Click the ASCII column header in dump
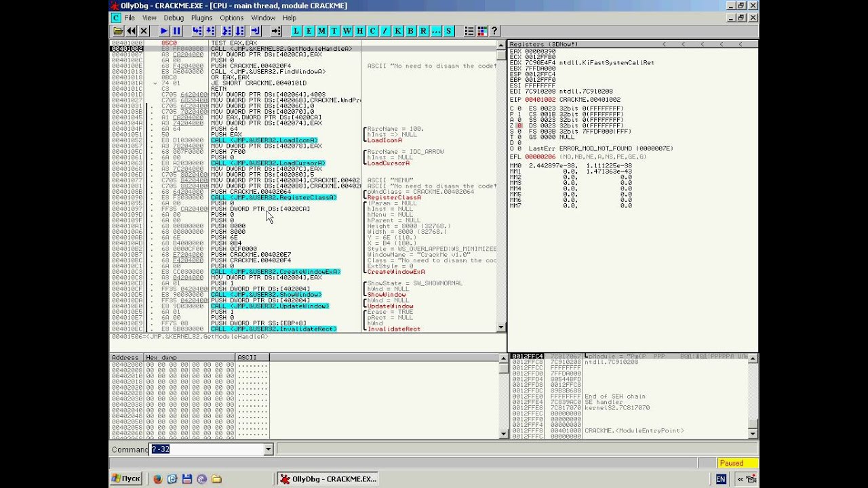Viewport: 868px width, 488px height. click(x=252, y=357)
